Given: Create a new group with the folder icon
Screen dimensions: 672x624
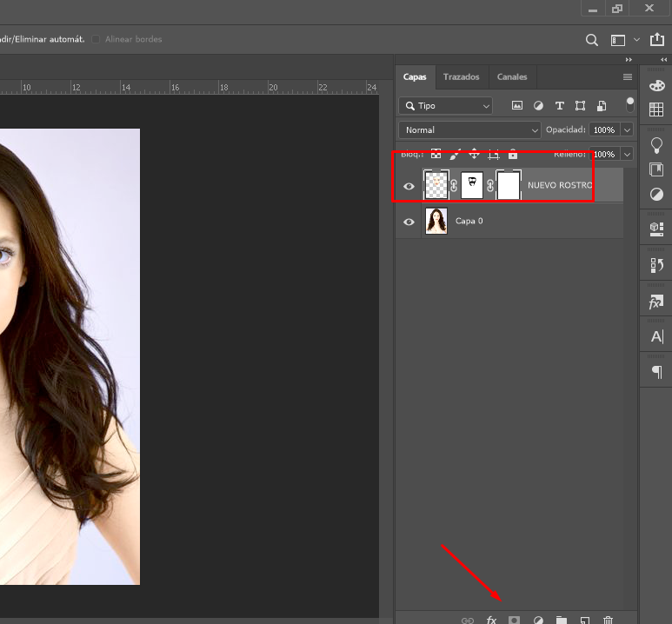Looking at the screenshot, I should (x=562, y=620).
